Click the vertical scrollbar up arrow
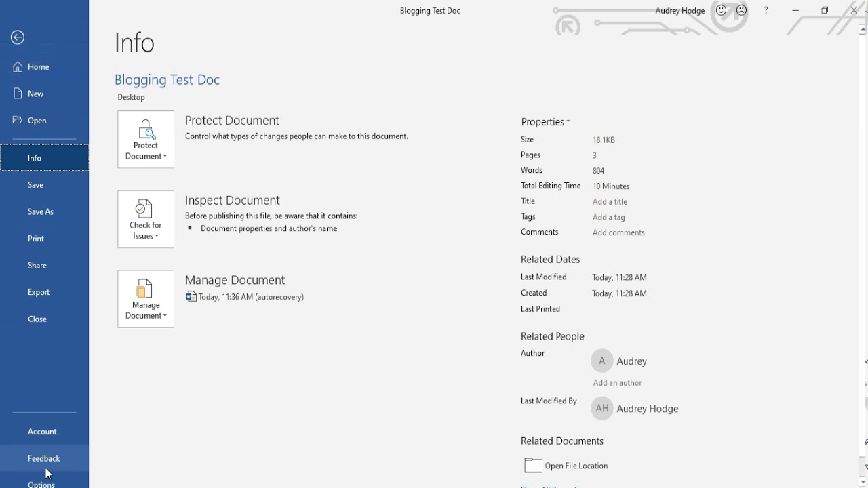The width and height of the screenshot is (868, 488). click(x=864, y=28)
